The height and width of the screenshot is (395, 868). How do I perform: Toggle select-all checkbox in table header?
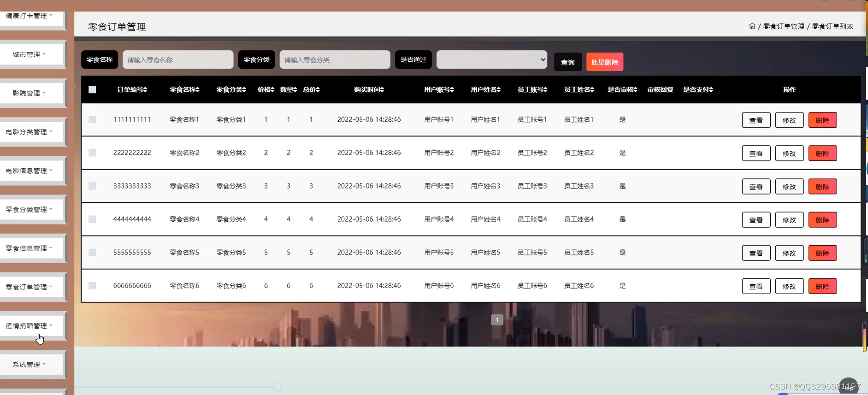(92, 89)
